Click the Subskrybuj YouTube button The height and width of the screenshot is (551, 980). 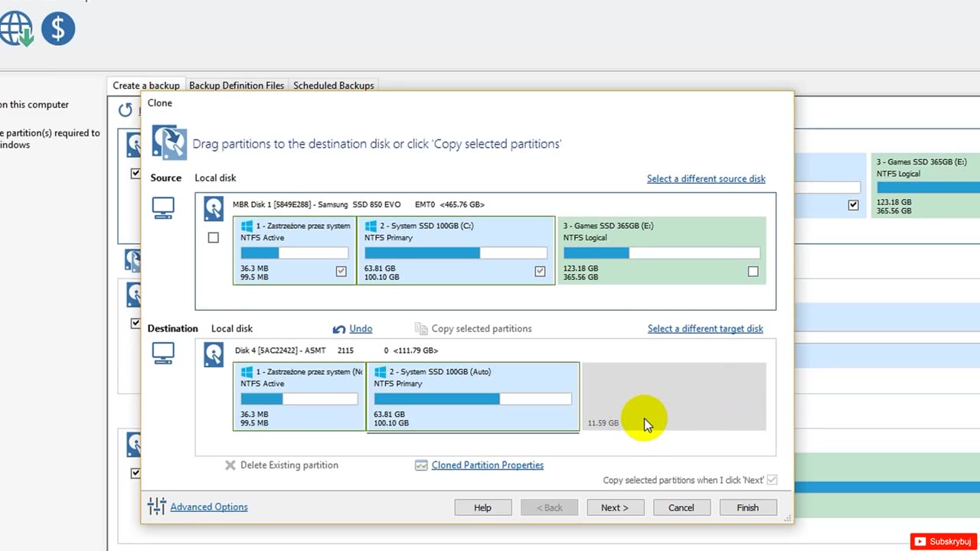(942, 542)
